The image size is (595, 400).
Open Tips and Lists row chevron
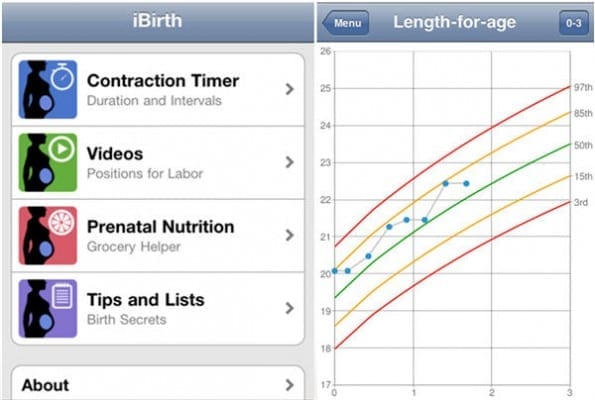click(x=290, y=308)
